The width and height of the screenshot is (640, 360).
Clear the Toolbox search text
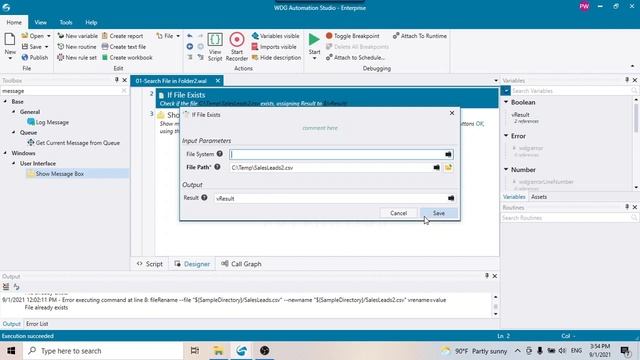tap(124, 91)
